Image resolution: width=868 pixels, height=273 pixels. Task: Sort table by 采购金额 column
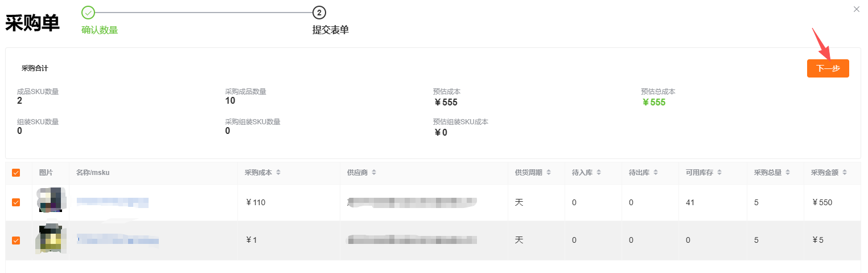844,173
